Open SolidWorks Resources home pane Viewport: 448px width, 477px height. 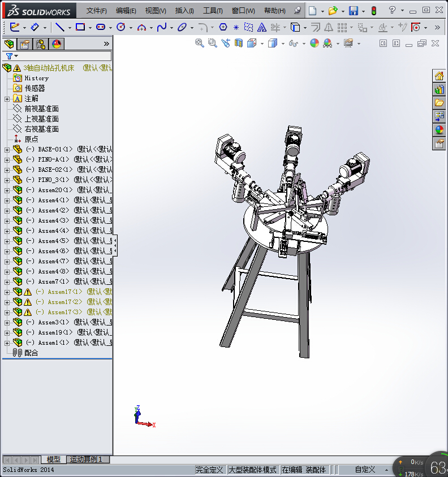click(x=439, y=76)
